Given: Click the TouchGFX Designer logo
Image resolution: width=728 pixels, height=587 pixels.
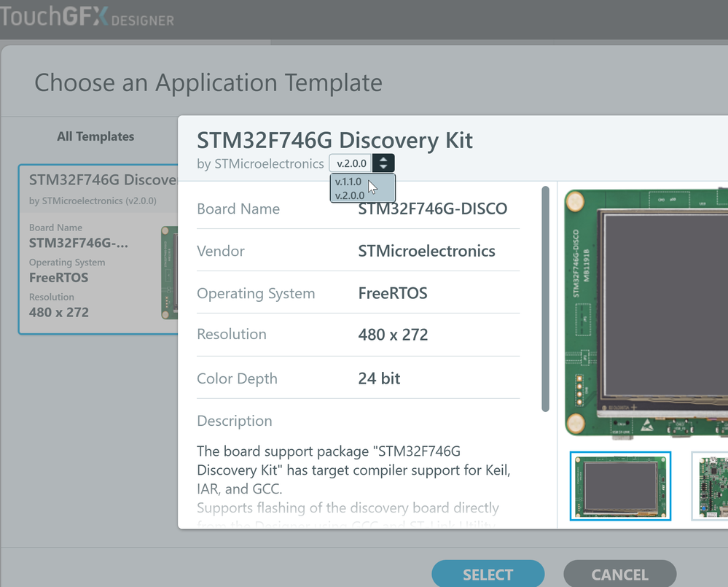Looking at the screenshot, I should (x=87, y=17).
